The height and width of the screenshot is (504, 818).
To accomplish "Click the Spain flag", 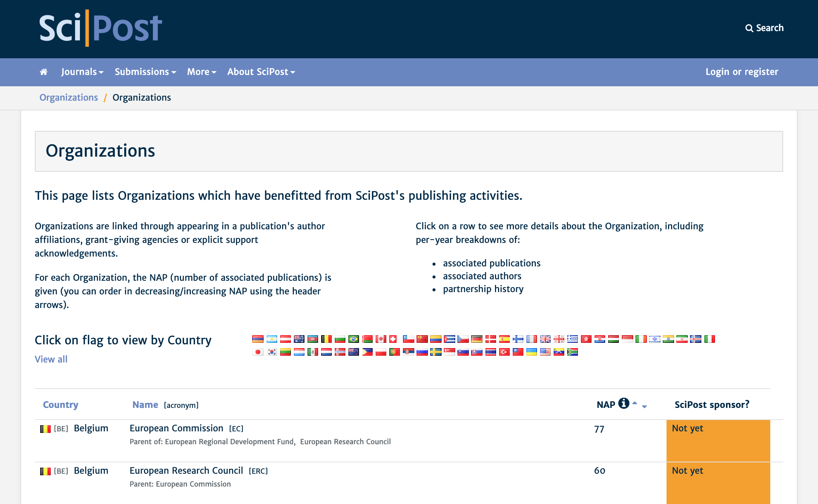I will click(x=504, y=339).
